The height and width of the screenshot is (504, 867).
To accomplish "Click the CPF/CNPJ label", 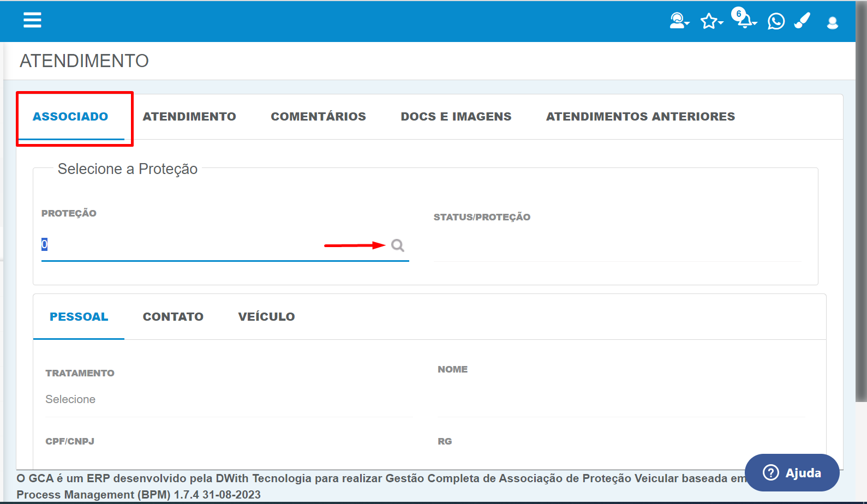I will click(x=70, y=441).
